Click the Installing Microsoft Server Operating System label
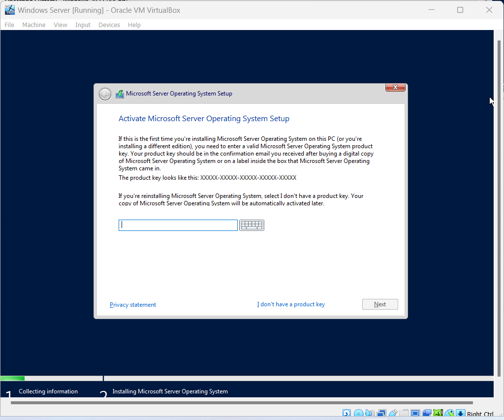 pyautogui.click(x=170, y=391)
